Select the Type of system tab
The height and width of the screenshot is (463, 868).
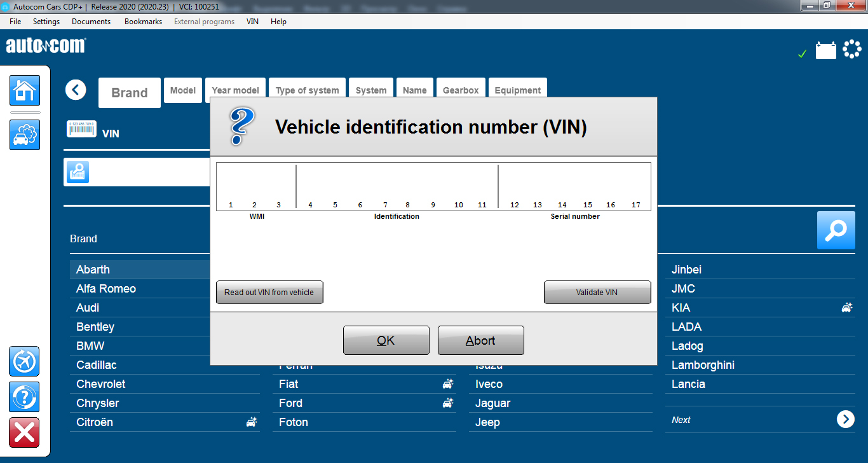pyautogui.click(x=308, y=88)
